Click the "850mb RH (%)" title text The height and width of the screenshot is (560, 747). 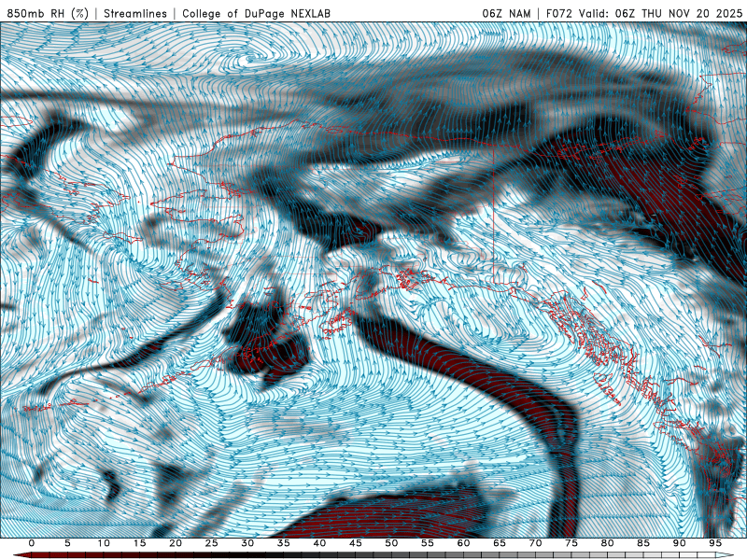(x=48, y=13)
